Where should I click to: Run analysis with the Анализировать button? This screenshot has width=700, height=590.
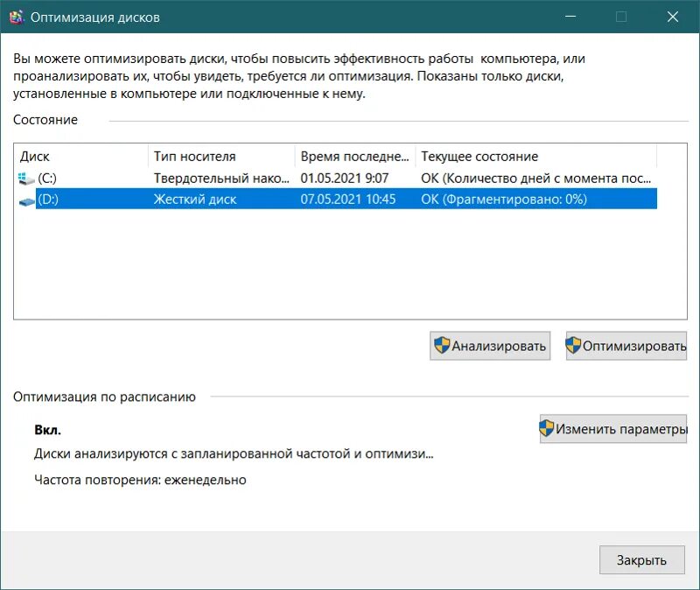(x=490, y=346)
